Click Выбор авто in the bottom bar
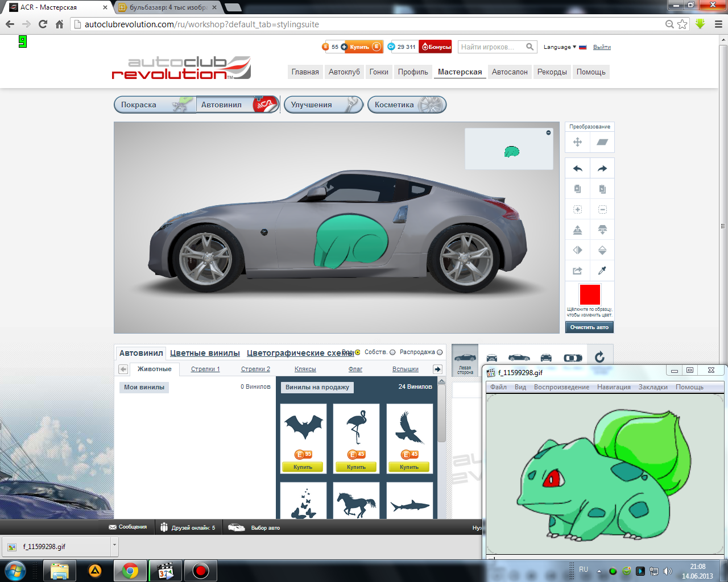This screenshot has width=728, height=582. (254, 528)
